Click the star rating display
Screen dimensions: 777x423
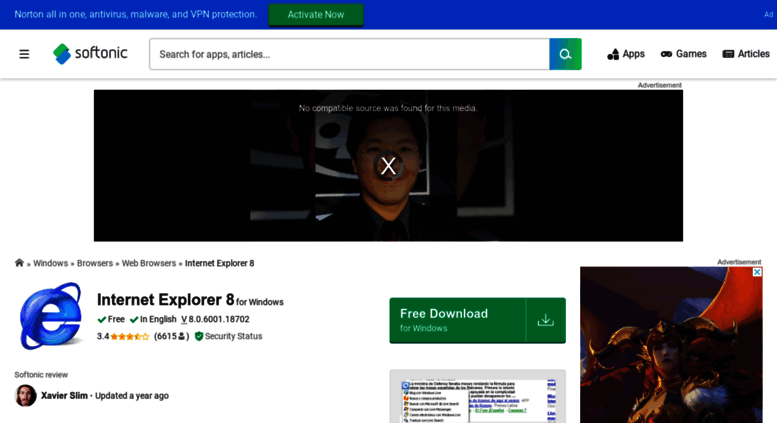coord(129,336)
